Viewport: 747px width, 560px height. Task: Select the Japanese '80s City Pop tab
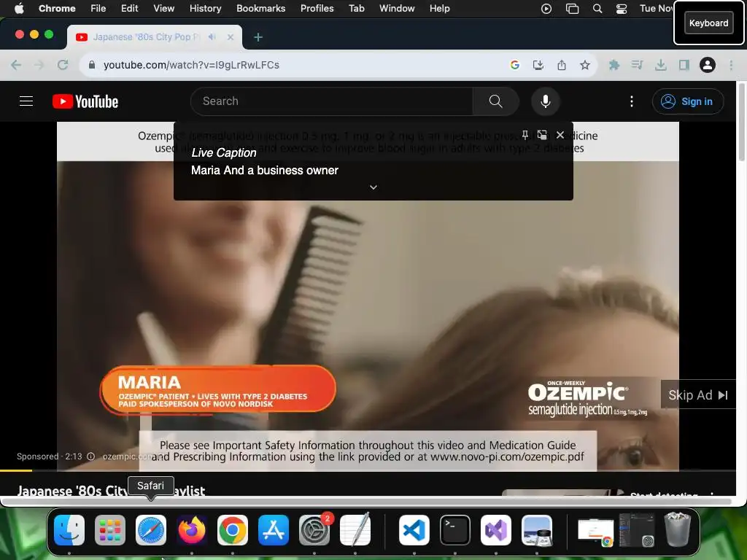(x=155, y=37)
